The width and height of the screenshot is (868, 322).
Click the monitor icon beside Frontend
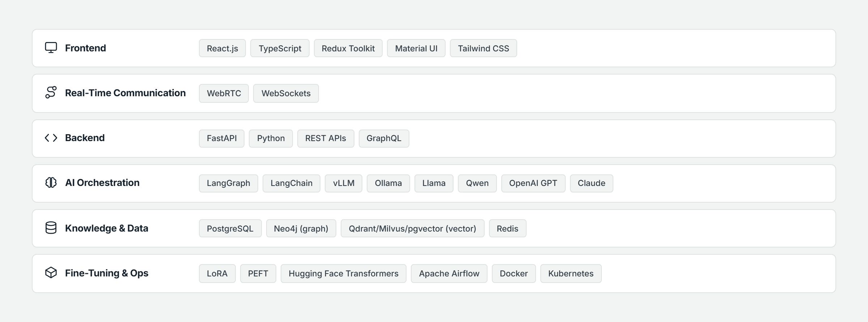tap(51, 48)
